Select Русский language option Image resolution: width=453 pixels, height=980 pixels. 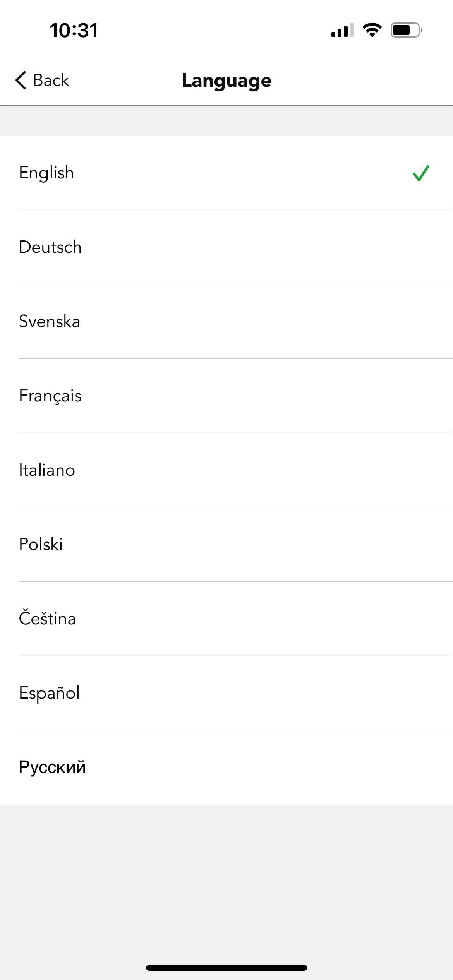pyautogui.click(x=226, y=768)
